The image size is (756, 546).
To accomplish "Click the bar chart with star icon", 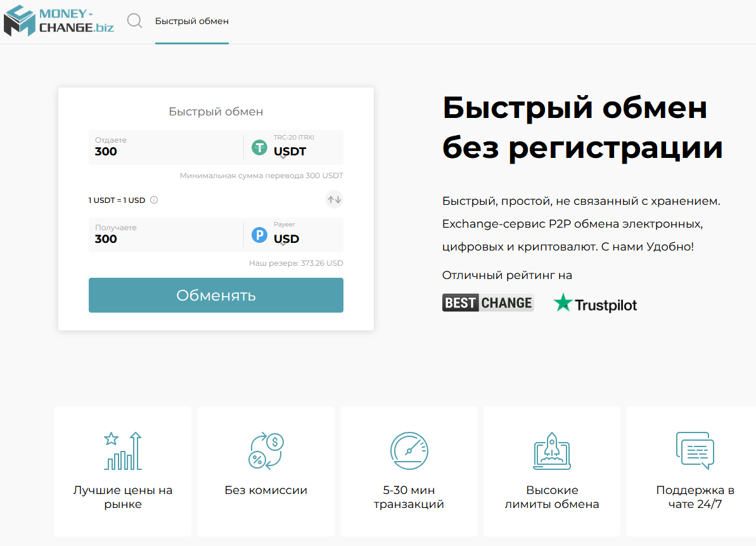I will click(123, 451).
